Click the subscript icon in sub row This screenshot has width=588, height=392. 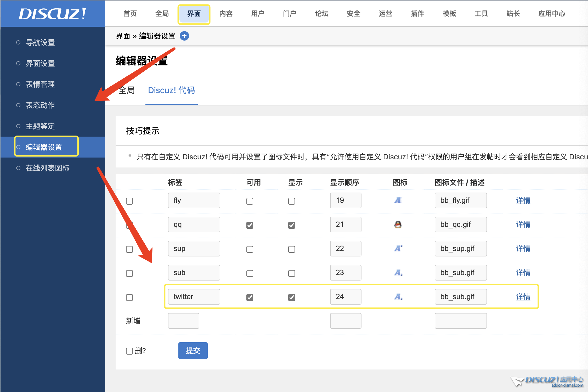(398, 273)
